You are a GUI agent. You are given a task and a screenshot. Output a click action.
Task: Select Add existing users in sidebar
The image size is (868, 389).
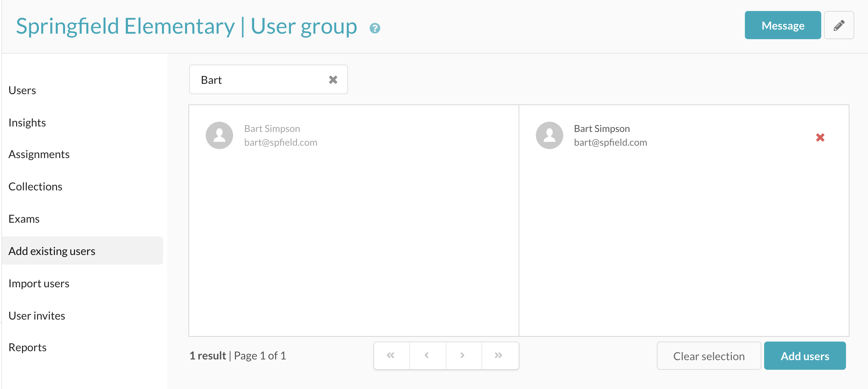click(83, 251)
